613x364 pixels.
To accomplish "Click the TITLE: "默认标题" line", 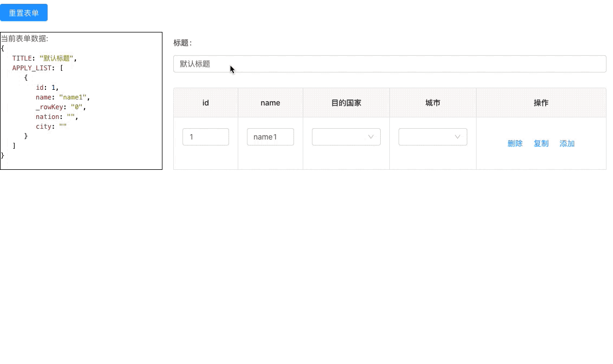I will tap(44, 58).
